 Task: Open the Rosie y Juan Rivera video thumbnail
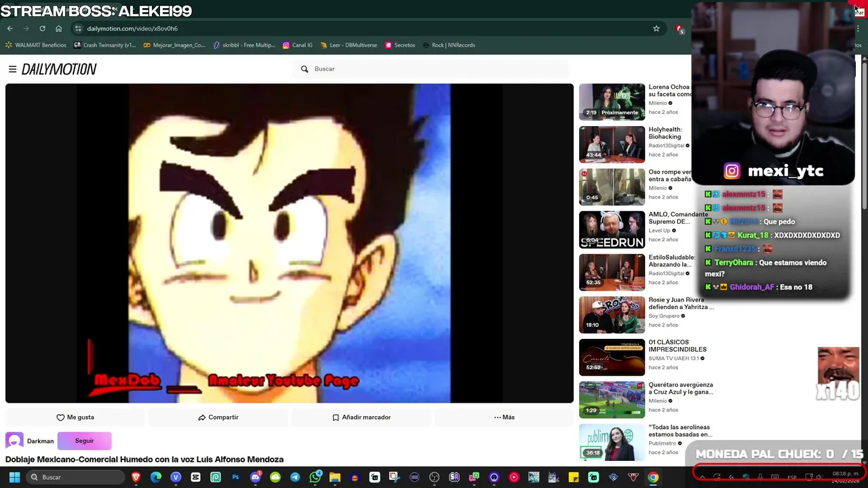pyautogui.click(x=612, y=314)
